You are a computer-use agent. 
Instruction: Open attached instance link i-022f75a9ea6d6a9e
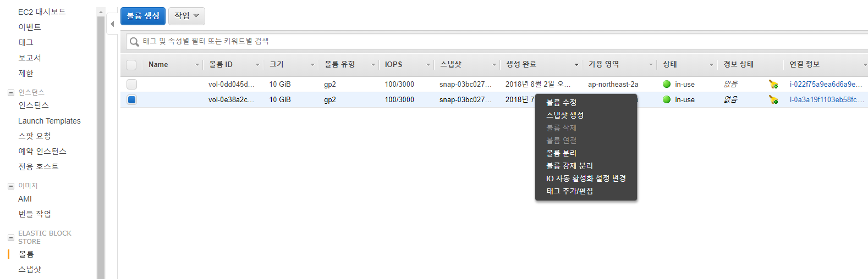click(x=825, y=84)
